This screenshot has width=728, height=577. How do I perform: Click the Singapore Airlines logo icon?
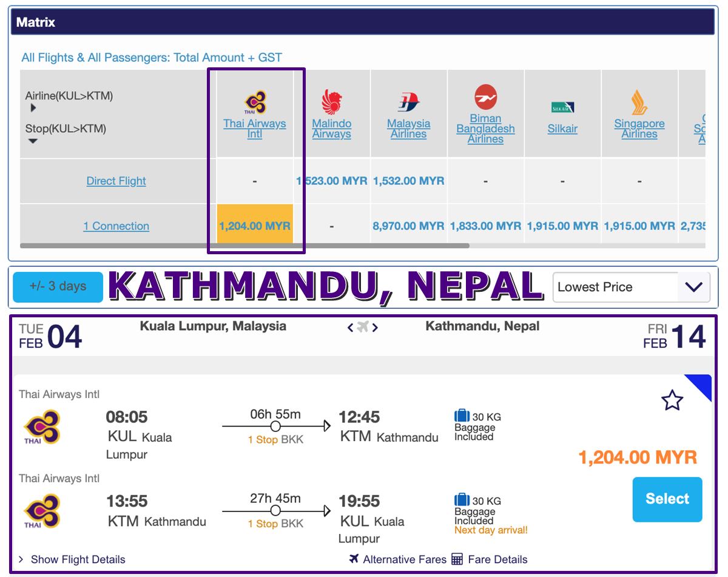pyautogui.click(x=639, y=102)
